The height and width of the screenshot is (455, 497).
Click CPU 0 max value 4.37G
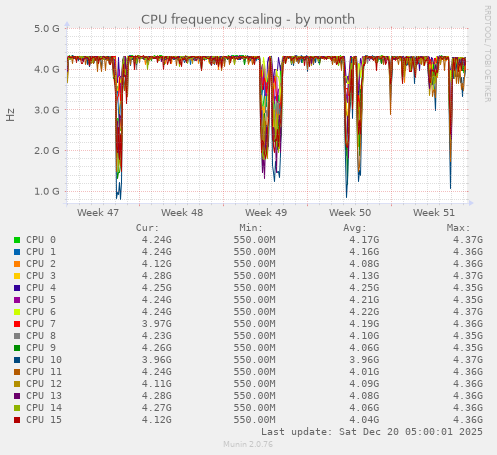tap(468, 240)
